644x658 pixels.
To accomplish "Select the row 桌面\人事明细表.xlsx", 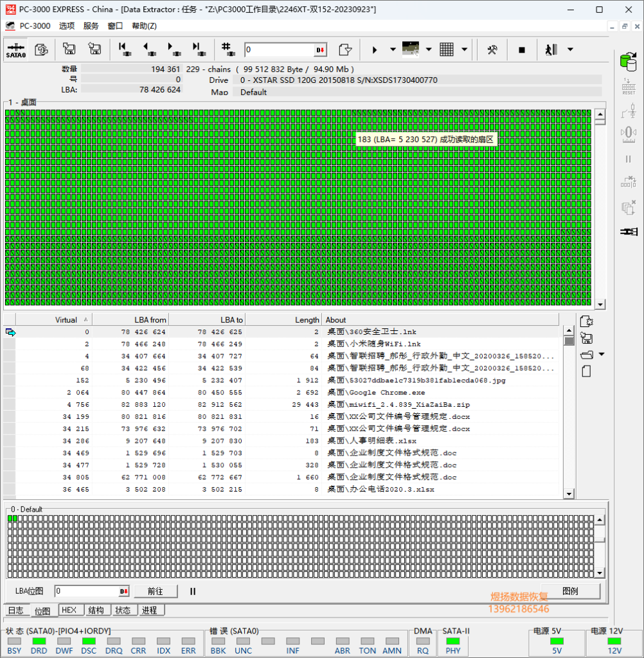I will click(282, 441).
